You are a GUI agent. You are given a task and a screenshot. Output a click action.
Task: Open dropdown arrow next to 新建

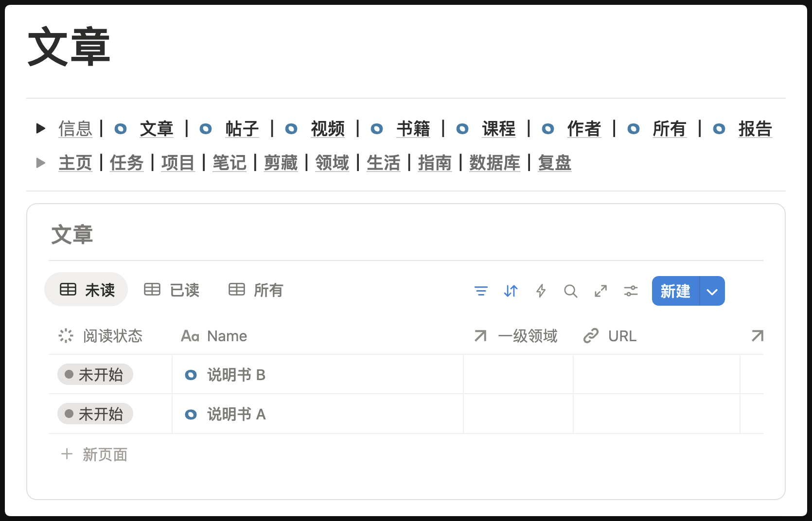coord(712,291)
